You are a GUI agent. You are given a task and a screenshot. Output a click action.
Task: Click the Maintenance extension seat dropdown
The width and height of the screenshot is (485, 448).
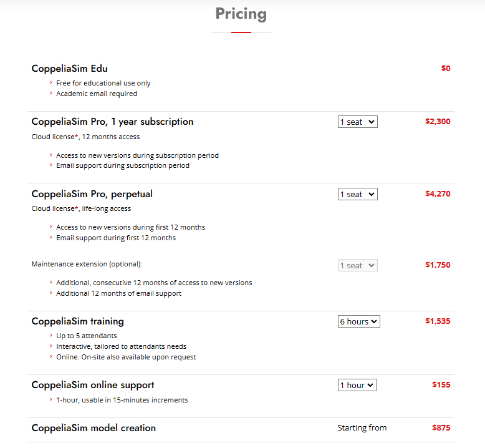pos(357,265)
